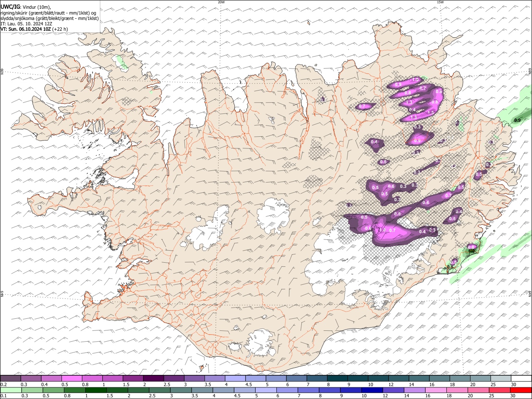Select the 0.3 swatch in lower green legend row
This screenshot has height=399, width=532.
32,390
